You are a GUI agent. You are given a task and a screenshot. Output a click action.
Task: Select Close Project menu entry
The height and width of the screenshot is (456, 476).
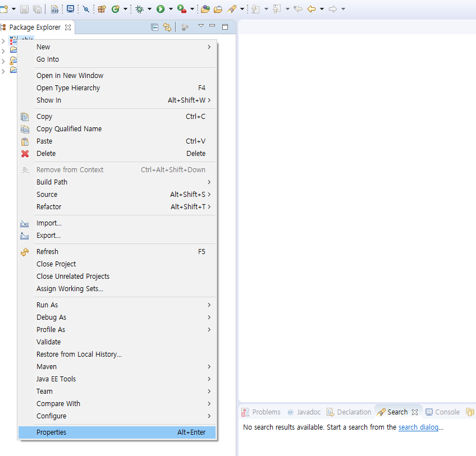click(x=117, y=264)
